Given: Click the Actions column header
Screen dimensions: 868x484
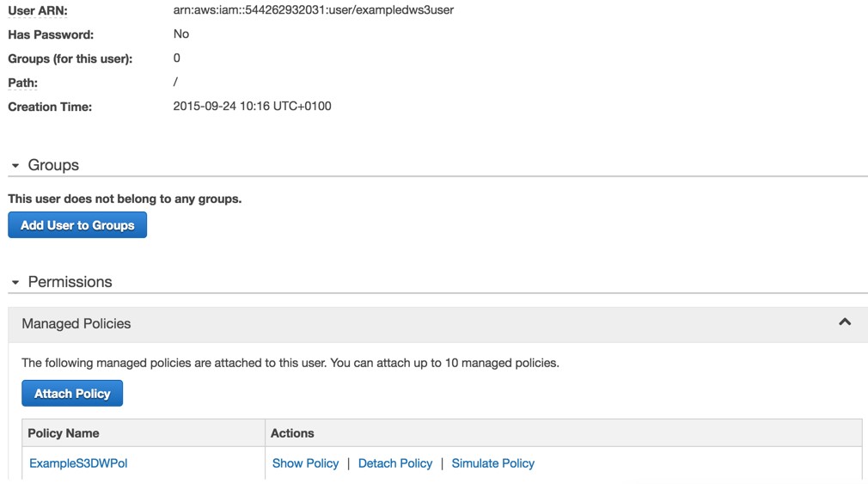Looking at the screenshot, I should click(x=292, y=433).
